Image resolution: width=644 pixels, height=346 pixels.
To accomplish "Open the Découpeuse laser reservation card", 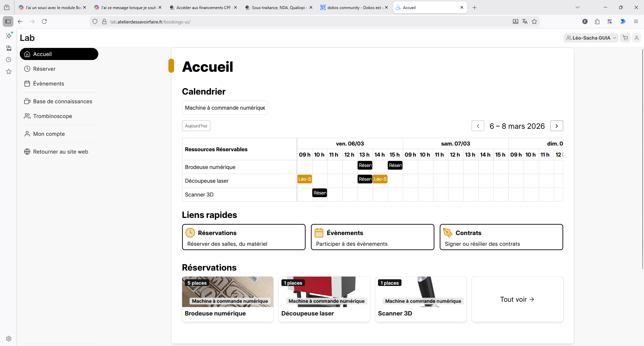I will [x=324, y=299].
